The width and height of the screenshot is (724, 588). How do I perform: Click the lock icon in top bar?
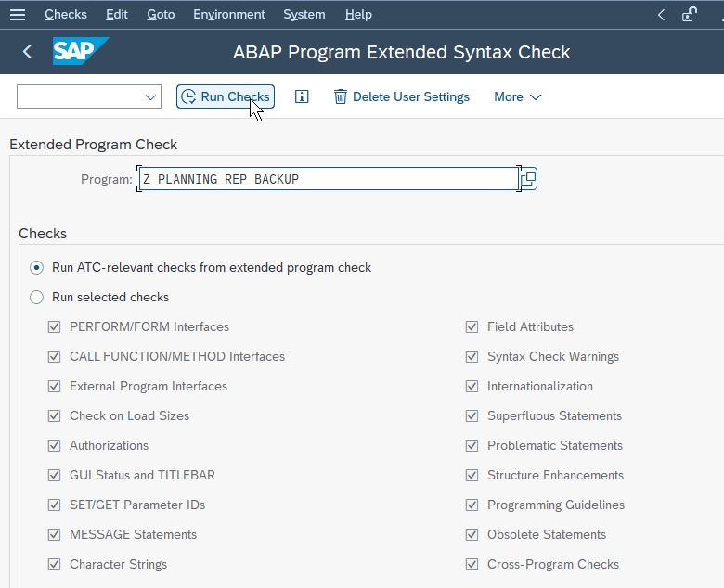pos(689,15)
